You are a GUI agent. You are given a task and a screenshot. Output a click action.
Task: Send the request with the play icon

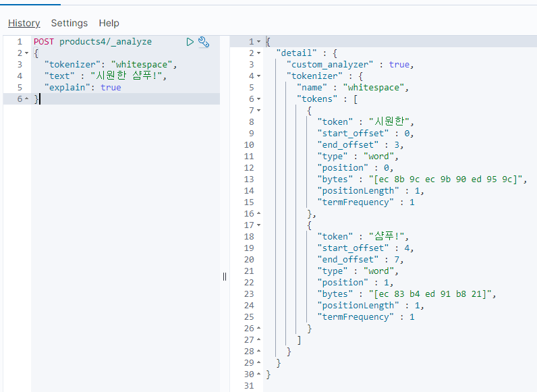click(190, 42)
